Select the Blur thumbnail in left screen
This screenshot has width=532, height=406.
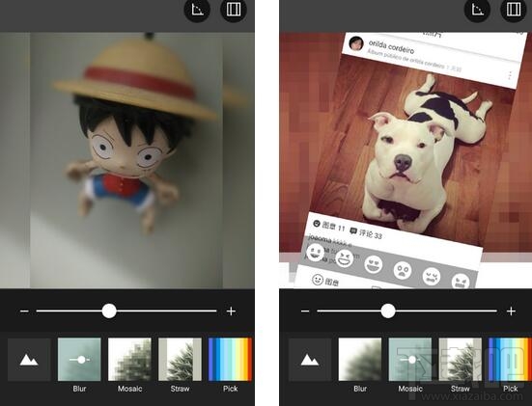[x=79, y=360]
